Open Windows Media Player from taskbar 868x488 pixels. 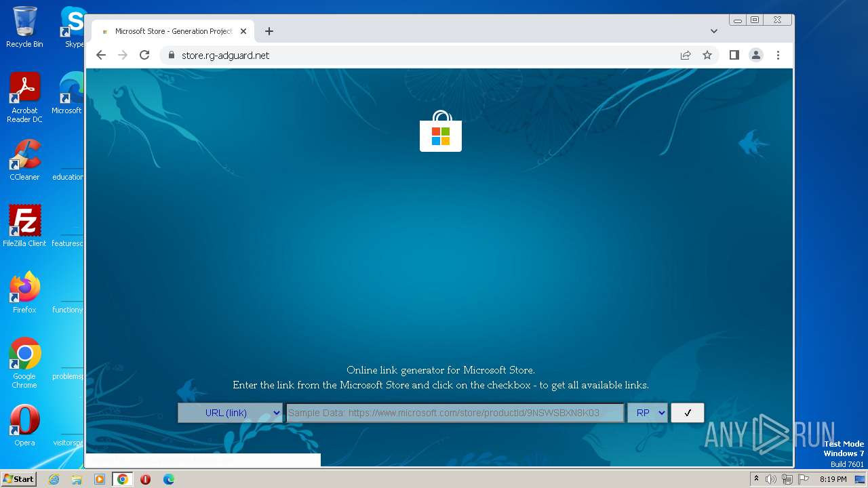click(100, 479)
